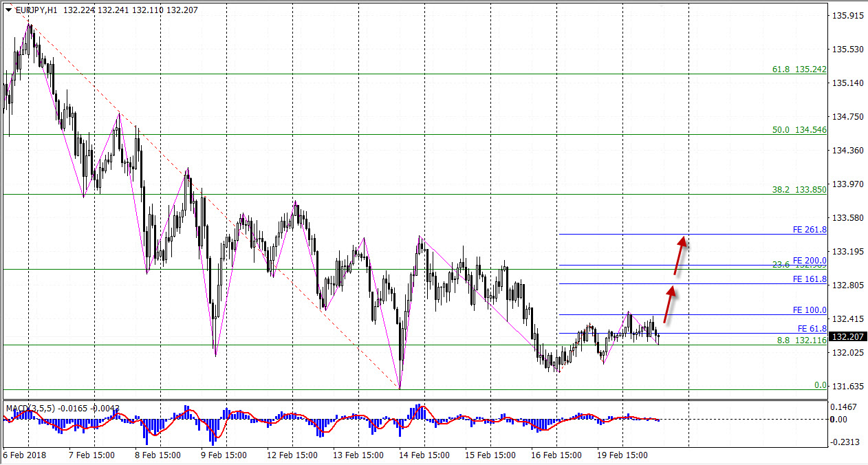
Task: Select the lower red arrow pointing to FE 161.8
Action: (x=669, y=305)
